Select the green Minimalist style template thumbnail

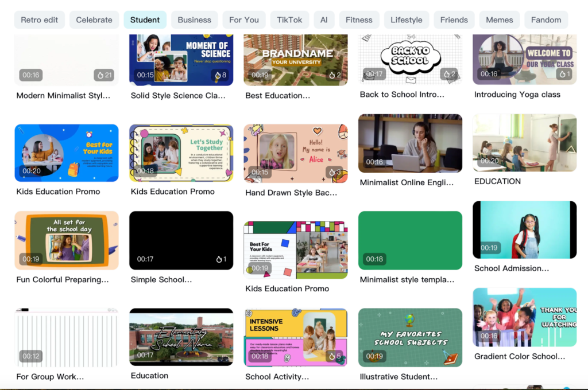(x=410, y=240)
